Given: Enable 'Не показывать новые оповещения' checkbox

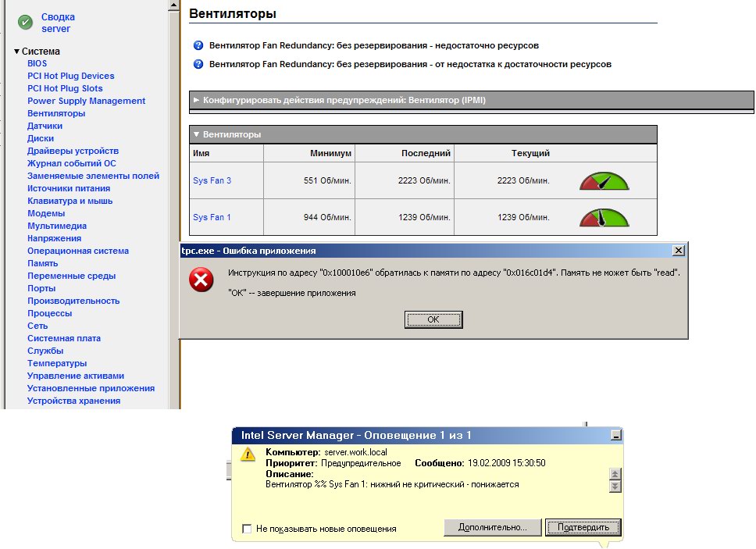Looking at the screenshot, I should 247,529.
